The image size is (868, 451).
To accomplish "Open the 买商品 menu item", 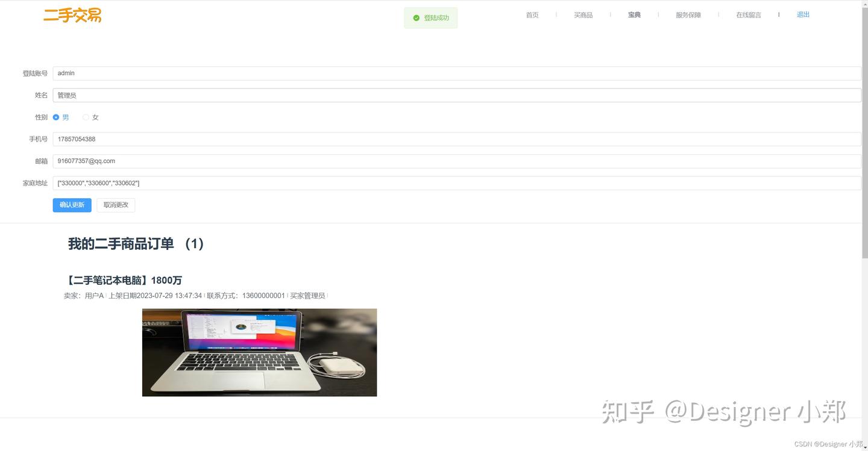I will coord(583,15).
